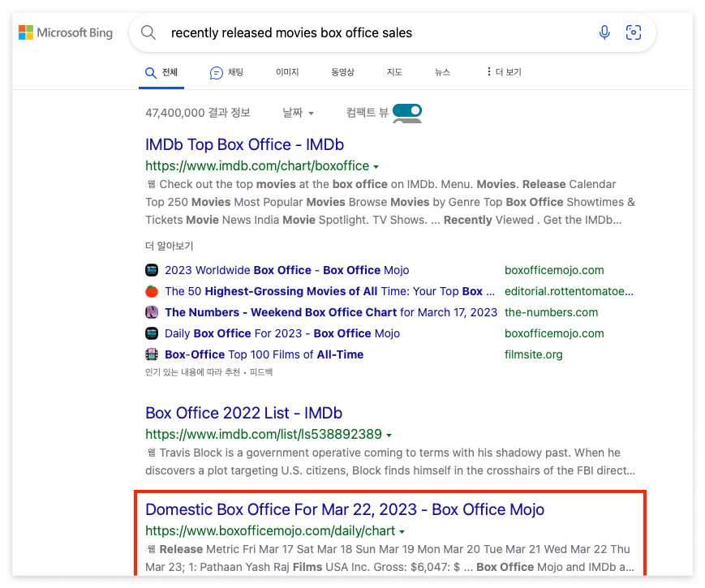The height and width of the screenshot is (588, 705).
Task: Click the imdb.com/list/ls538892389 URL
Action: 264,434
